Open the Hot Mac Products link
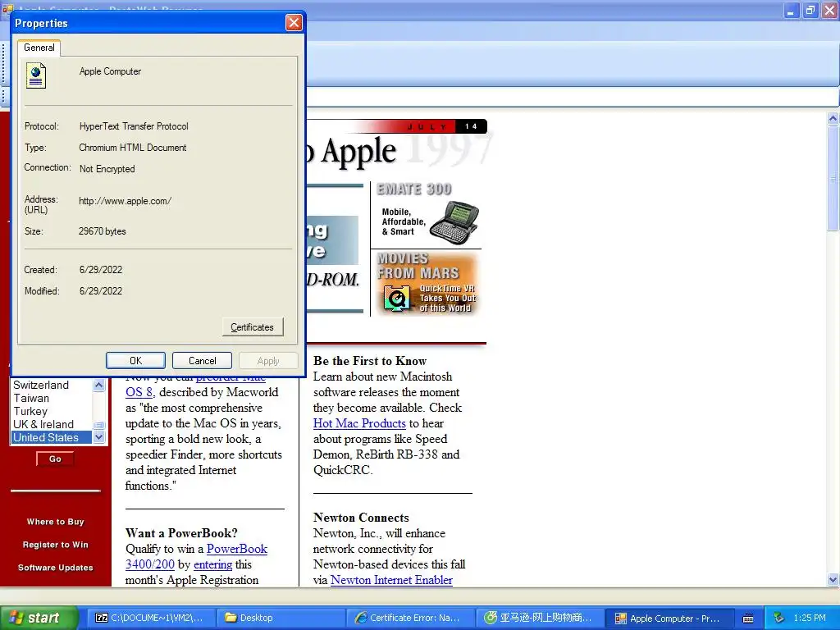 (x=359, y=423)
